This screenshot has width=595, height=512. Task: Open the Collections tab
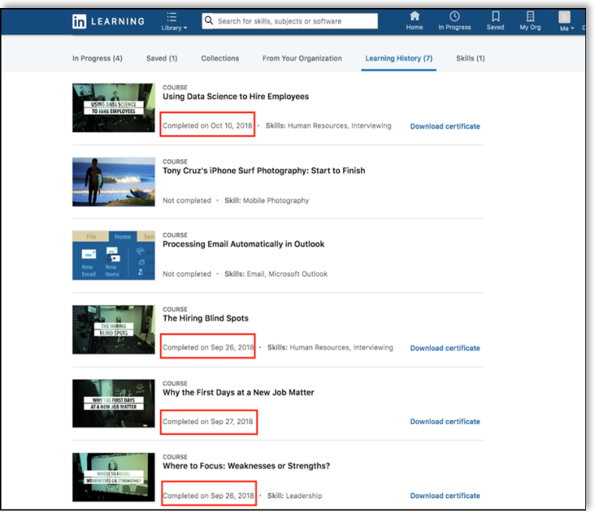(x=220, y=58)
